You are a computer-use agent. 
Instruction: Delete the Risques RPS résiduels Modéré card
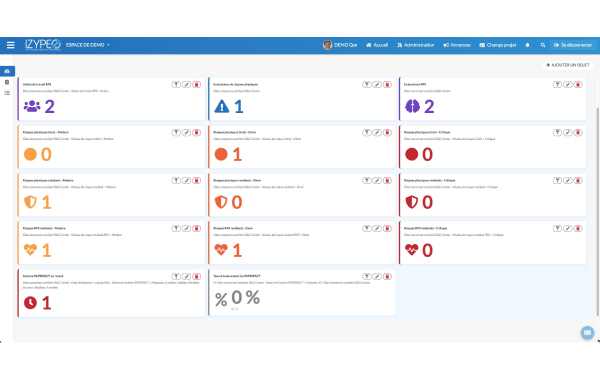click(197, 228)
